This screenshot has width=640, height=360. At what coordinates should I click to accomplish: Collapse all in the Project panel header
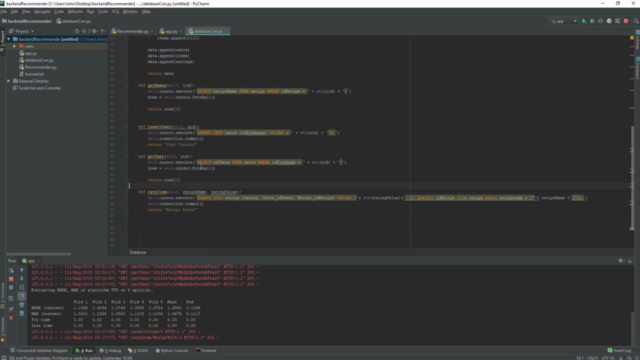click(x=84, y=31)
